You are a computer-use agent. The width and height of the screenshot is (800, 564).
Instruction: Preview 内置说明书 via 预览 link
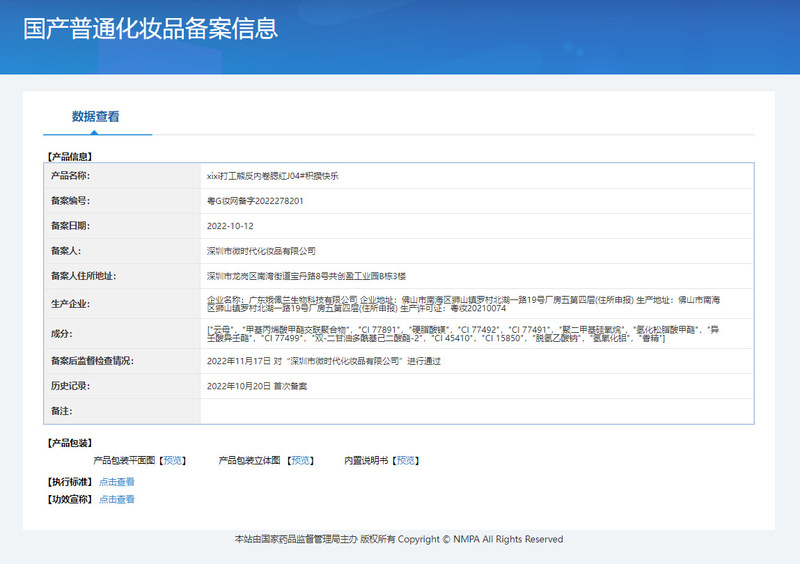(406, 460)
